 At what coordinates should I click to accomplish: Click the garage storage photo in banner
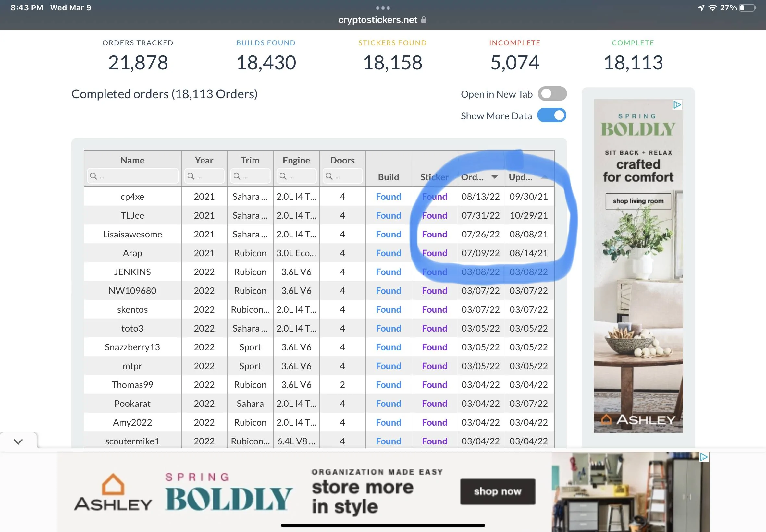tap(630, 492)
